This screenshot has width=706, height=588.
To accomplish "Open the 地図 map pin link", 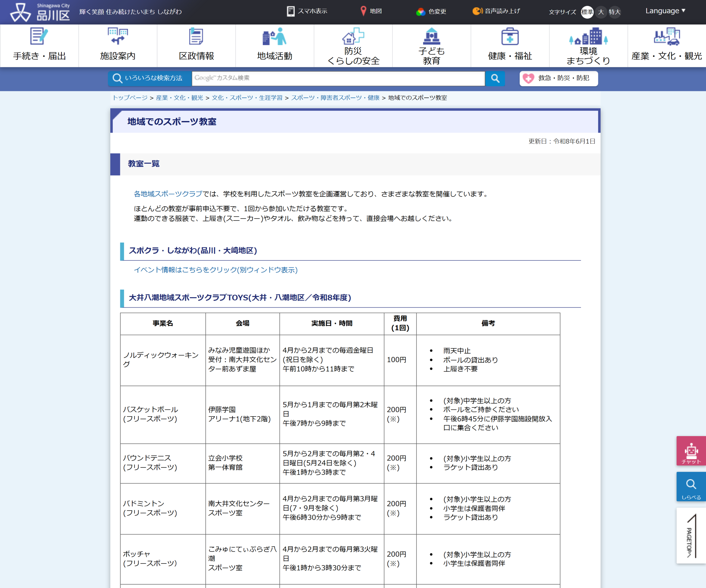I will [x=371, y=11].
